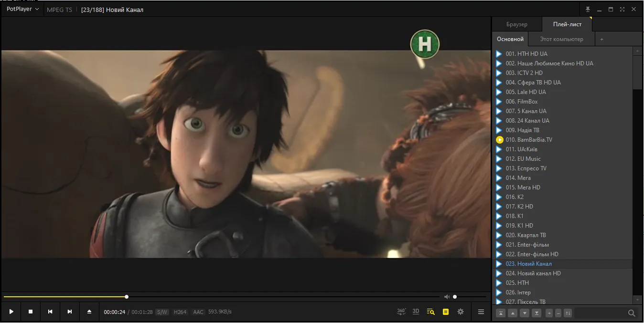Screen dimensions: 644x323
Task: Click the elapsed time 00:00:24
Action: click(x=115, y=312)
